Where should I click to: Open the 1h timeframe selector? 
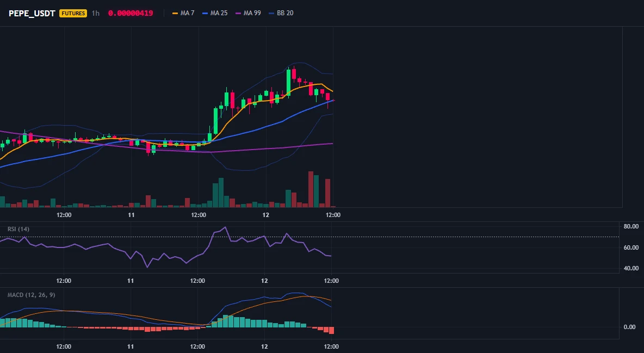pyautogui.click(x=95, y=13)
